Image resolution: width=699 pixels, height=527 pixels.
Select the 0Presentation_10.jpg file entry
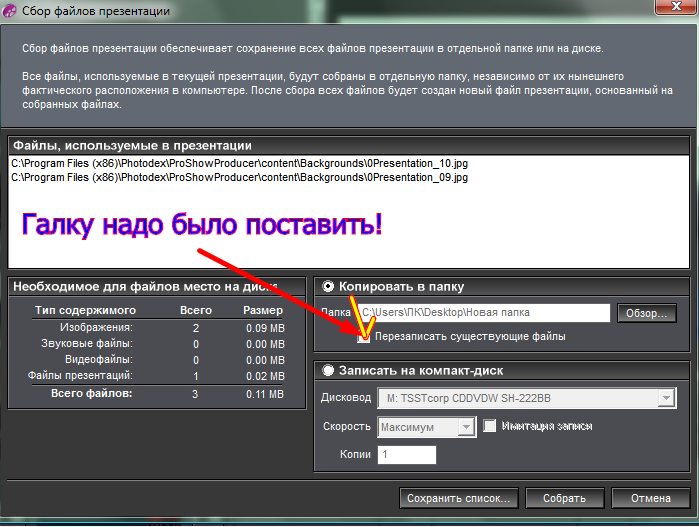(240, 163)
